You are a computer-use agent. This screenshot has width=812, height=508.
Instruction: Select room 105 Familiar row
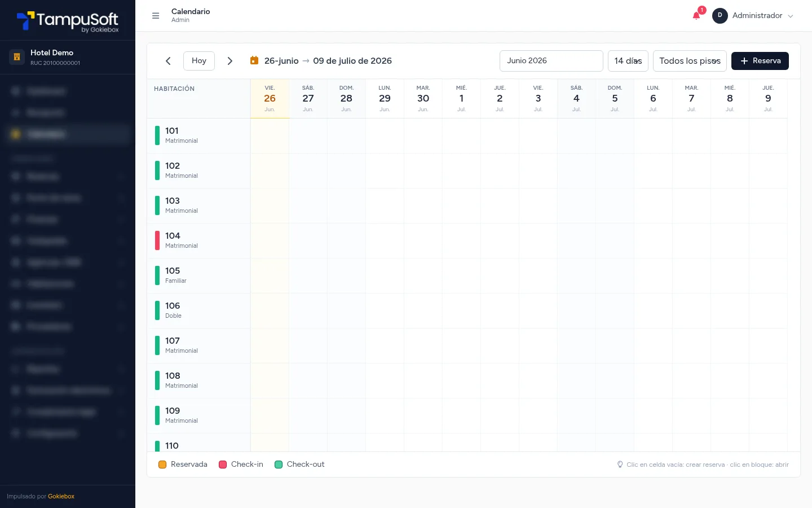(198, 275)
